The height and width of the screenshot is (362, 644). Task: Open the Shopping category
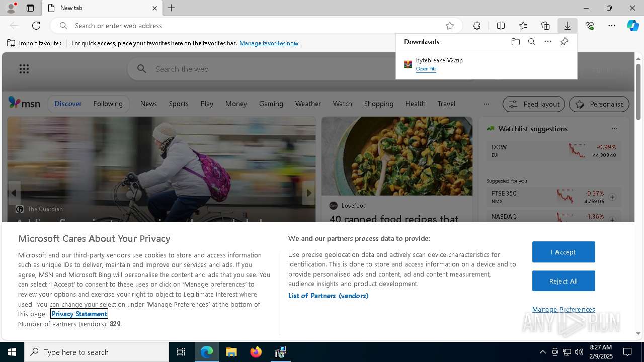(x=378, y=104)
